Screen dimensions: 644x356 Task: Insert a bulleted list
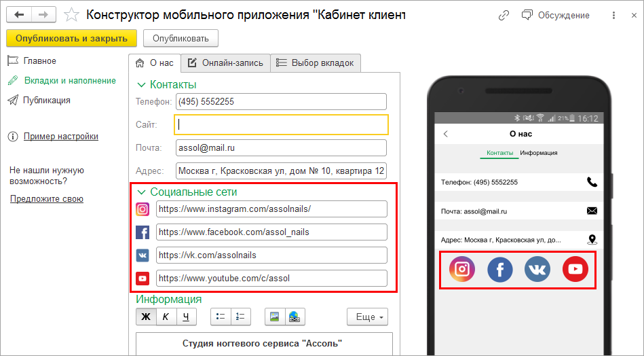click(x=221, y=317)
